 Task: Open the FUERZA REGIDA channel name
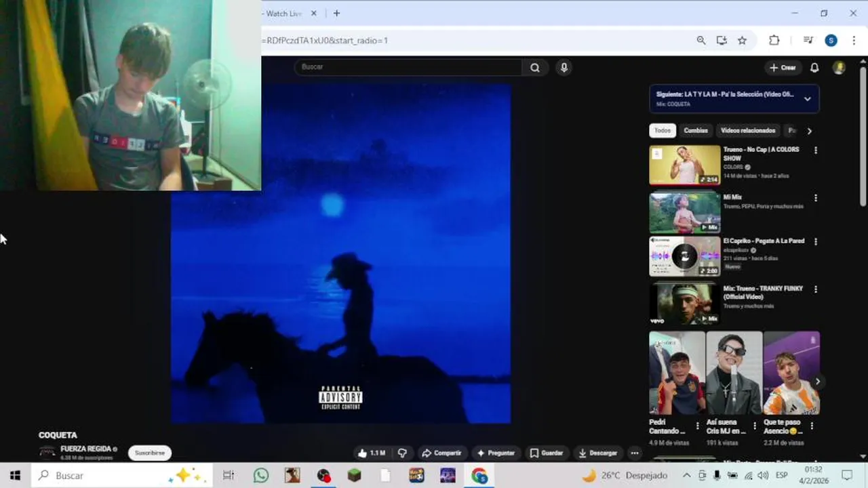pos(86,449)
